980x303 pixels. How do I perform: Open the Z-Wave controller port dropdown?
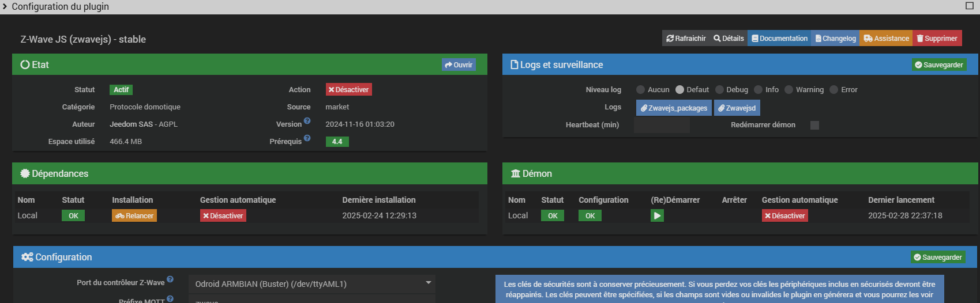312,283
